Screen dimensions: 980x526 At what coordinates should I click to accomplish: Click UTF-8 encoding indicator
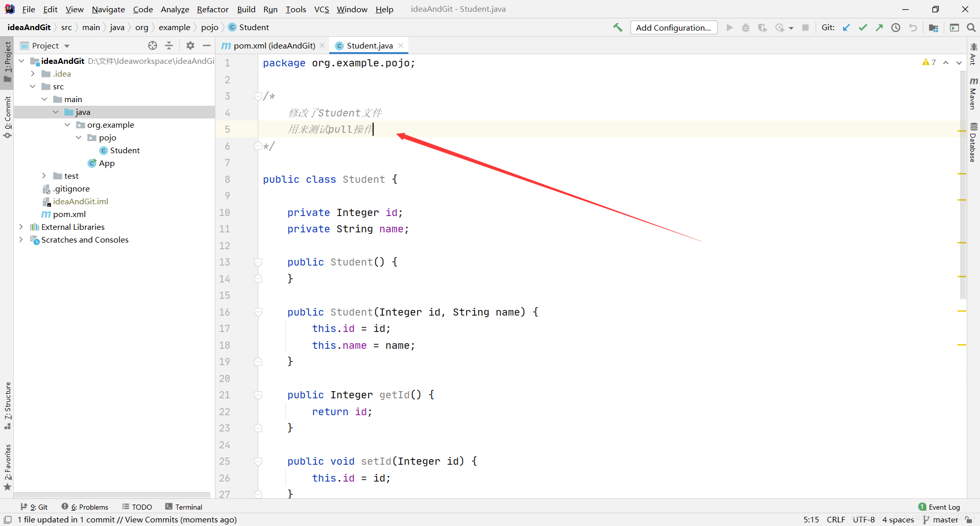click(x=864, y=519)
